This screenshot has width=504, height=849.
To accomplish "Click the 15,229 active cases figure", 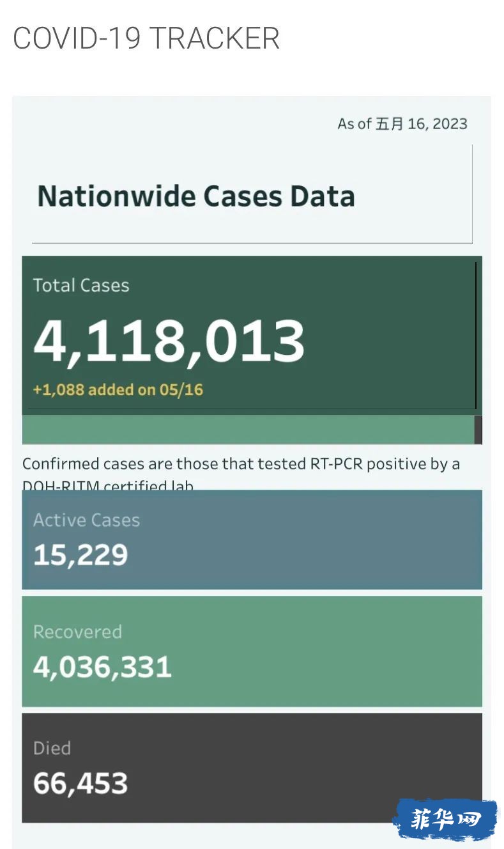I will click(80, 555).
